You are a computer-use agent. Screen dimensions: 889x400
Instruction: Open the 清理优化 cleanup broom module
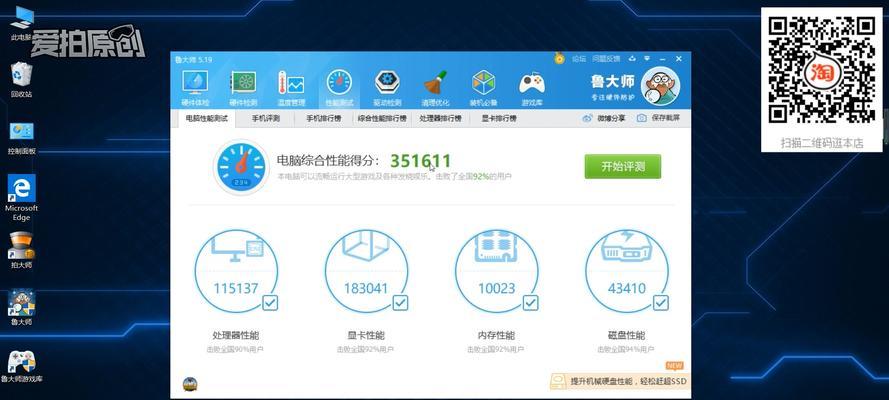pyautogui.click(x=435, y=88)
